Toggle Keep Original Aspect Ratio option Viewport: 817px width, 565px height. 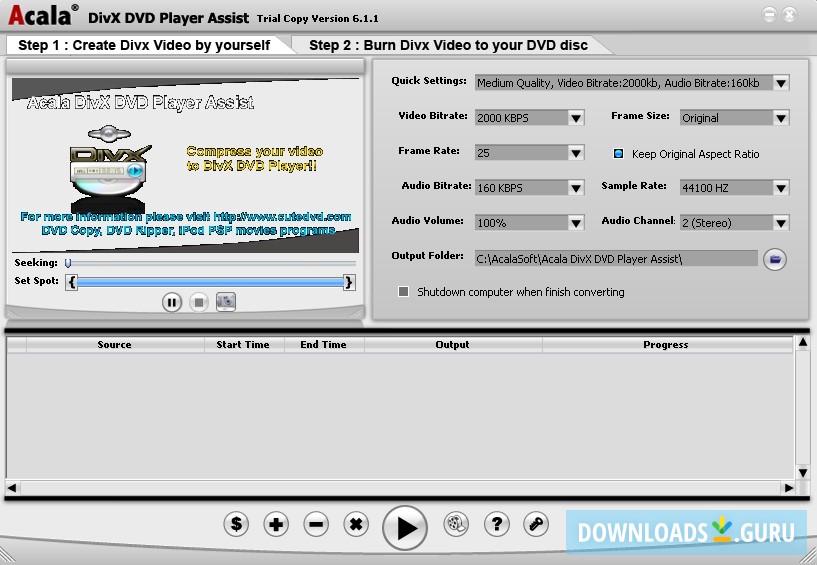pyautogui.click(x=618, y=153)
